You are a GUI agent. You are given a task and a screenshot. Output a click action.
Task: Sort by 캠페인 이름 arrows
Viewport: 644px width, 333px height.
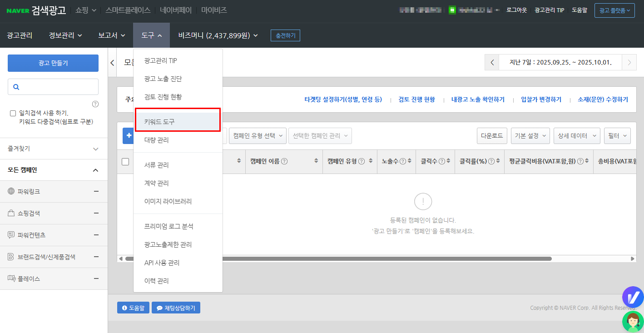click(317, 161)
